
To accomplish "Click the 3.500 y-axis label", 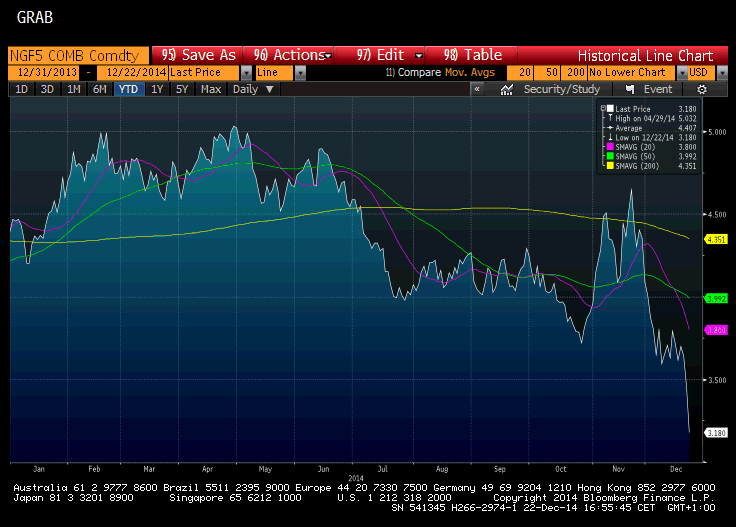I will pyautogui.click(x=717, y=380).
